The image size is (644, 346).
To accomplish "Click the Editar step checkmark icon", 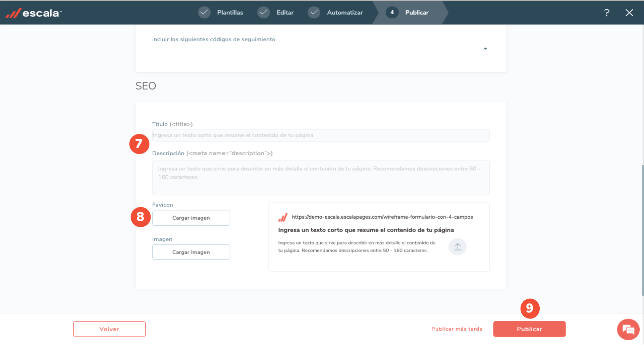I will pyautogui.click(x=263, y=12).
